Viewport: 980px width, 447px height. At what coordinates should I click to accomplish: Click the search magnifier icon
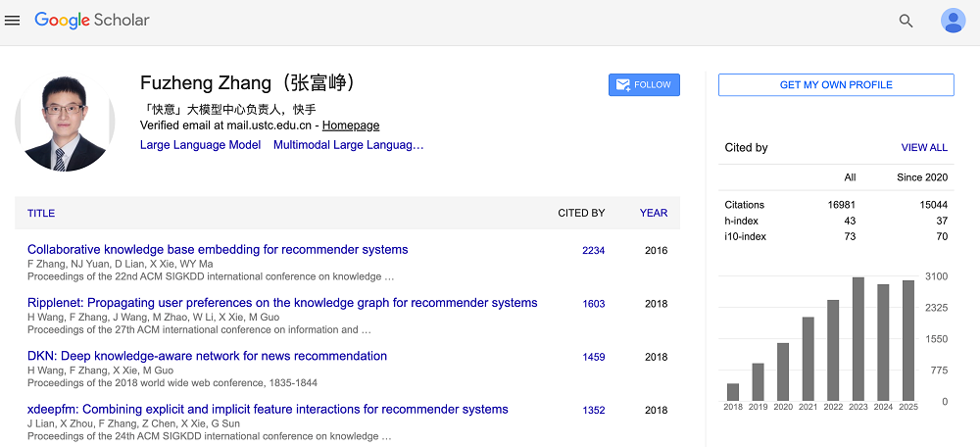pyautogui.click(x=906, y=21)
